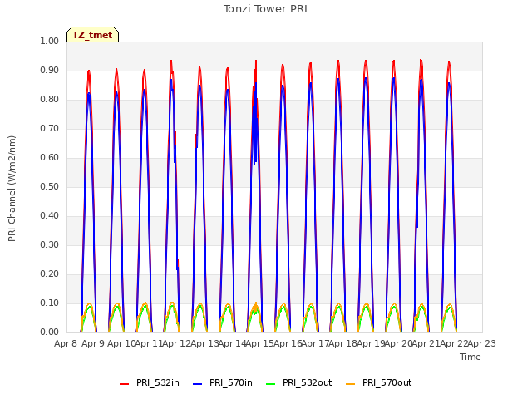
Task: Select the PRI_532in legend label
Action: pos(158,382)
